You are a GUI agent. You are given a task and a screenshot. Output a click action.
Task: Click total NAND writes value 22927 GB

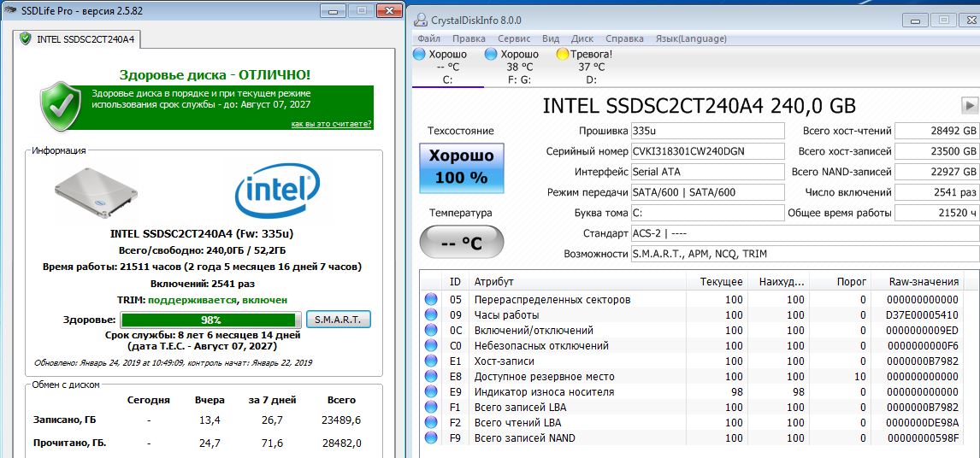(937, 171)
